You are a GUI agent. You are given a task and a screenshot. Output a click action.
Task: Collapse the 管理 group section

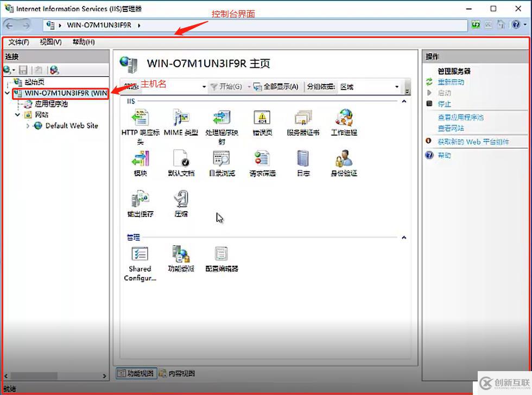pos(404,237)
